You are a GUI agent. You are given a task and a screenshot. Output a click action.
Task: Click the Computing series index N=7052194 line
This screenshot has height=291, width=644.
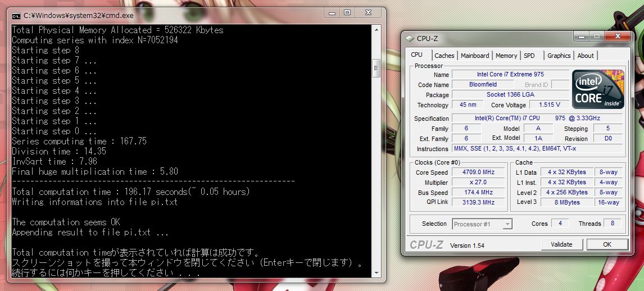click(95, 40)
